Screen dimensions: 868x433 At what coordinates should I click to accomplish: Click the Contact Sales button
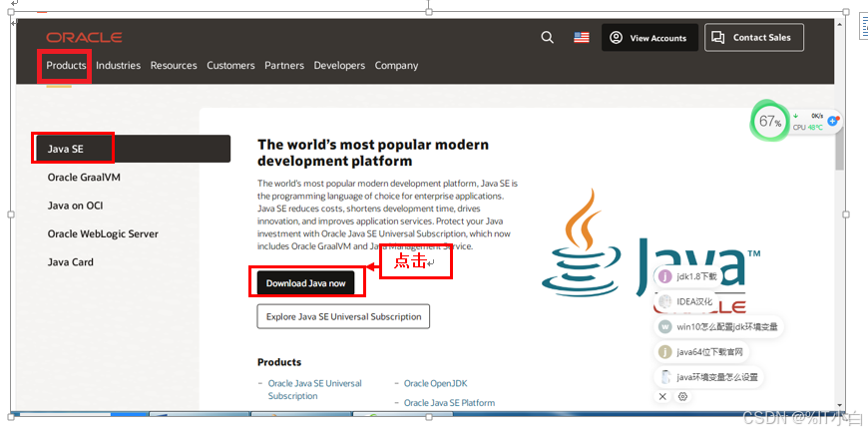754,38
